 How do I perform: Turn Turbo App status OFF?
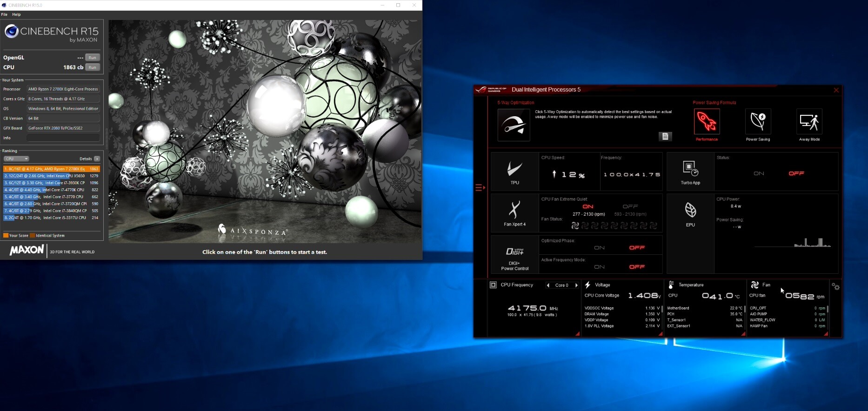tap(796, 173)
